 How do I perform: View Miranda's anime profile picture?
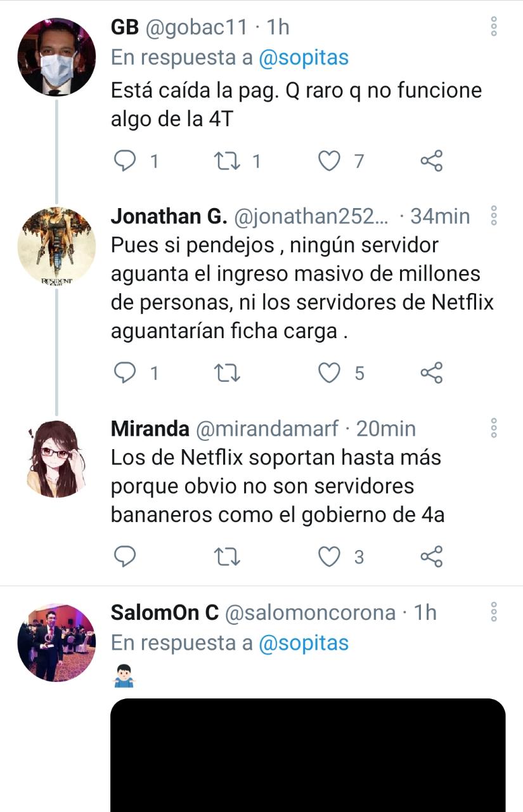(x=56, y=459)
